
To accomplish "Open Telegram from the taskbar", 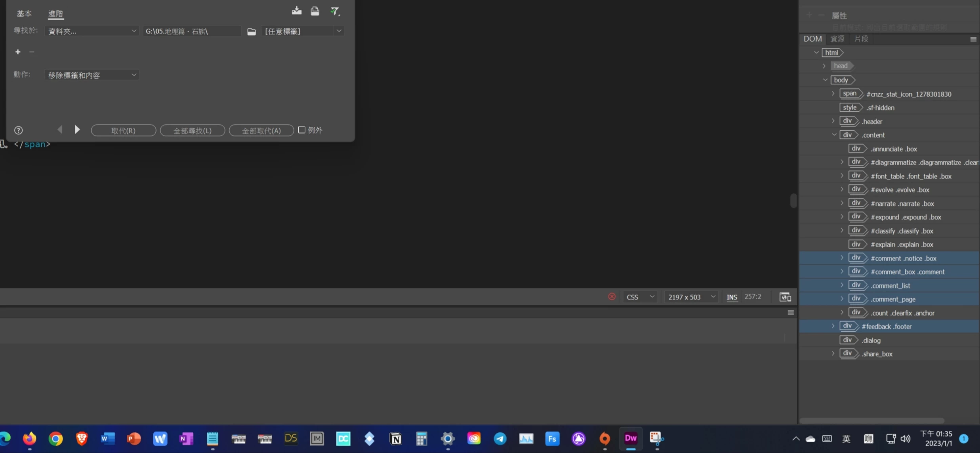I will click(500, 438).
